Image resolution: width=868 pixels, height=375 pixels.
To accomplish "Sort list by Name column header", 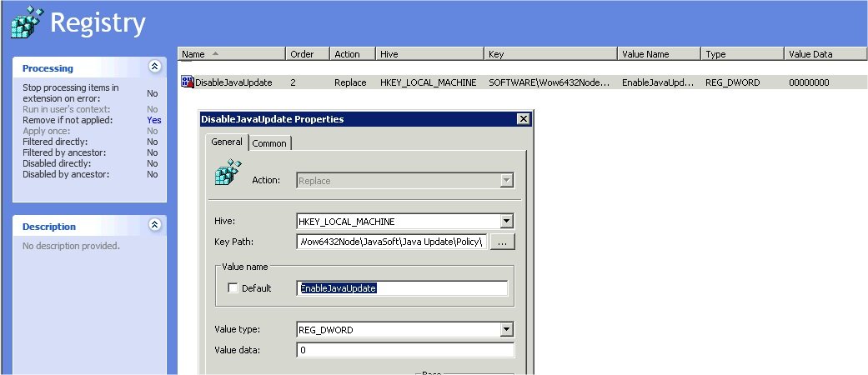I will (231, 54).
